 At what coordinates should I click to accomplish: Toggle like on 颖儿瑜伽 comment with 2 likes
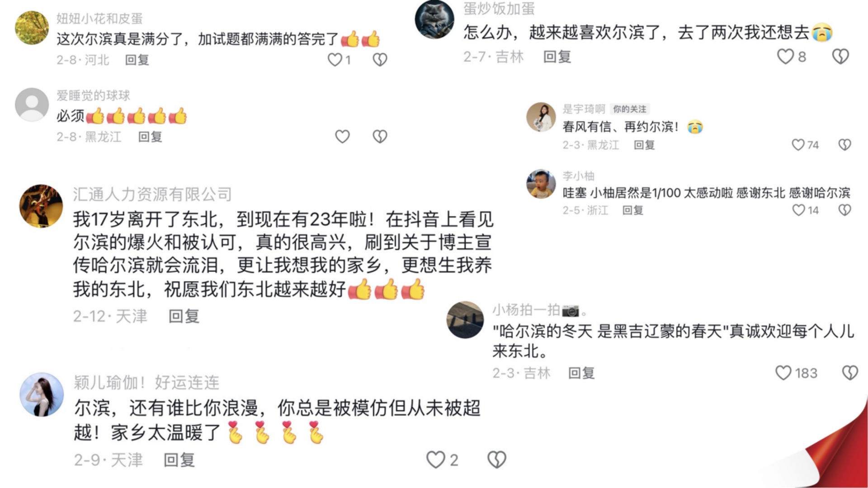tap(436, 460)
